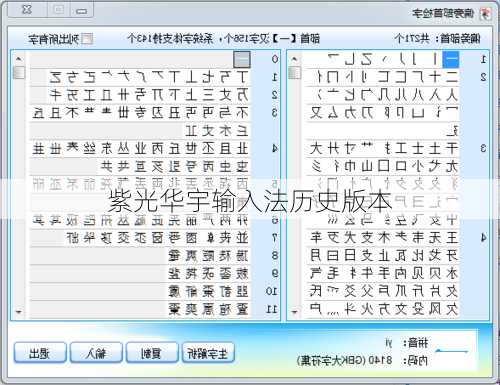
Task: Select the 匕 radical
Action: pyautogui.click(x=350, y=95)
